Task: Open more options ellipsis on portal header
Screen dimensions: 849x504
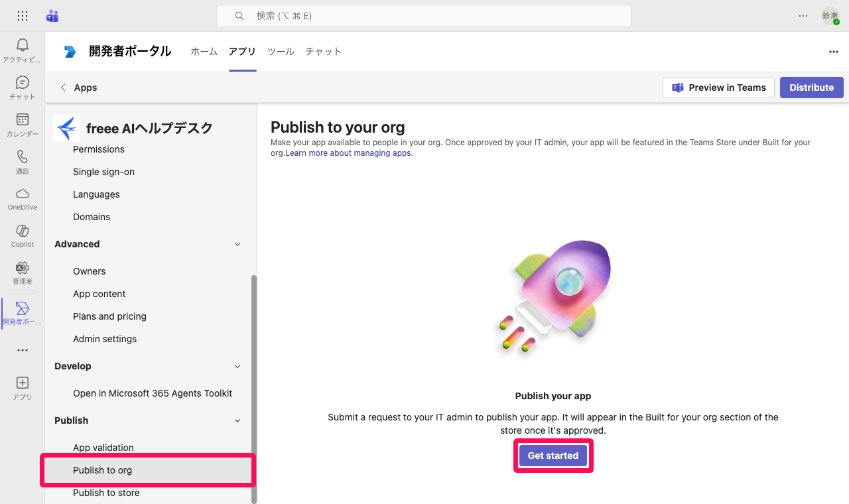Action: pyautogui.click(x=834, y=52)
